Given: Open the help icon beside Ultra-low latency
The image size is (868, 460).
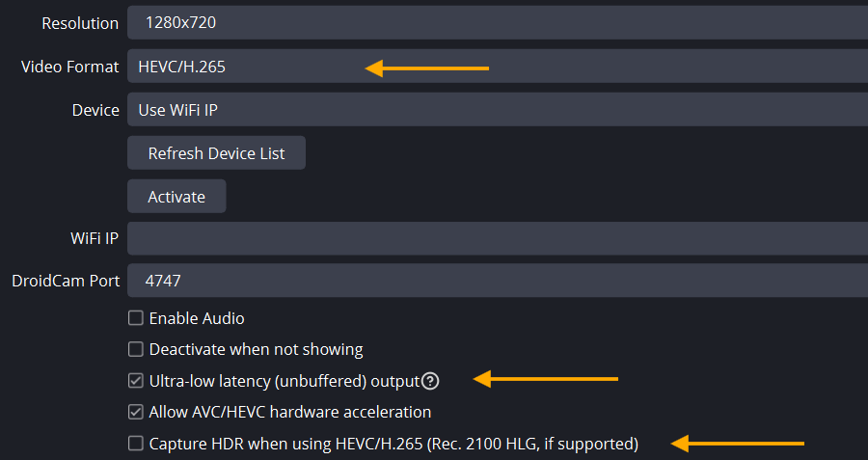Looking at the screenshot, I should 430,381.
